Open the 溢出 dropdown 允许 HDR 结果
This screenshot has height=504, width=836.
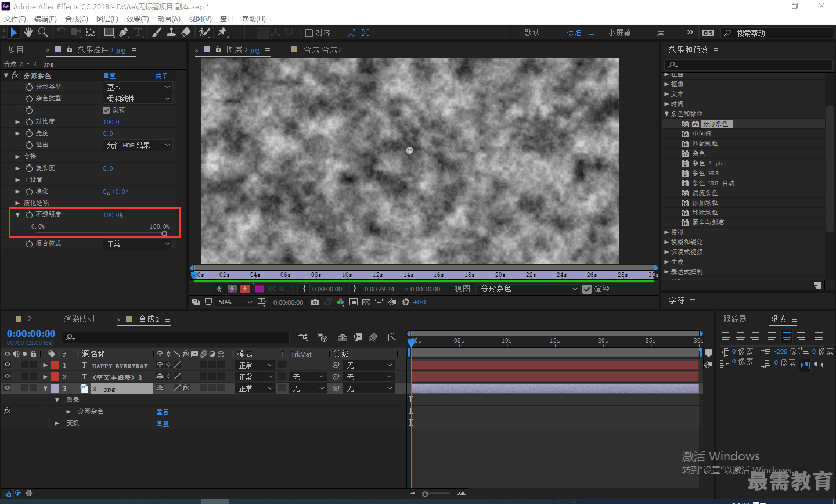point(138,145)
